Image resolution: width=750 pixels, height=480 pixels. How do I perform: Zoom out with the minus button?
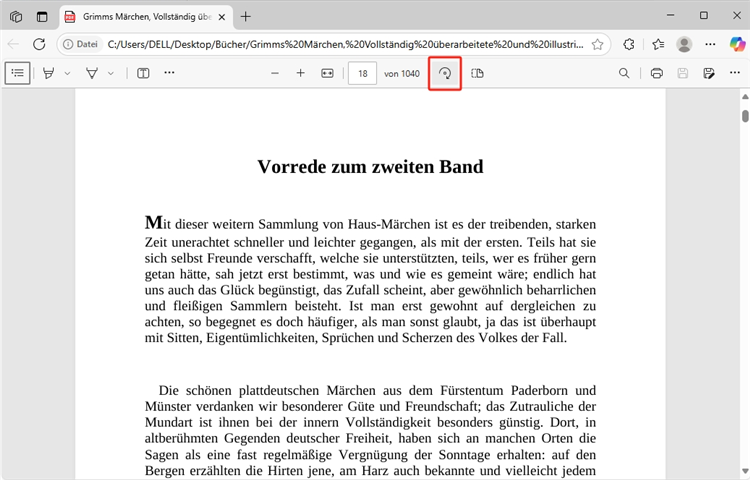pyautogui.click(x=273, y=73)
